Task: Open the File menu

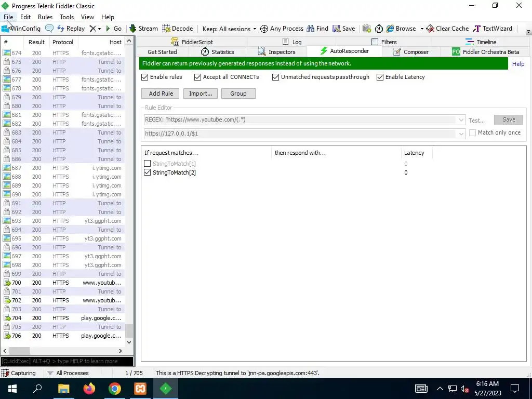Action: 8,17
